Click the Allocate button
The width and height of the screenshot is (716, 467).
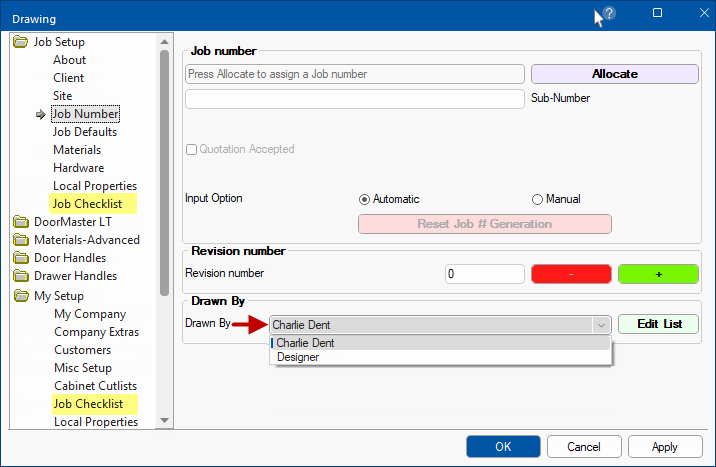[x=615, y=74]
